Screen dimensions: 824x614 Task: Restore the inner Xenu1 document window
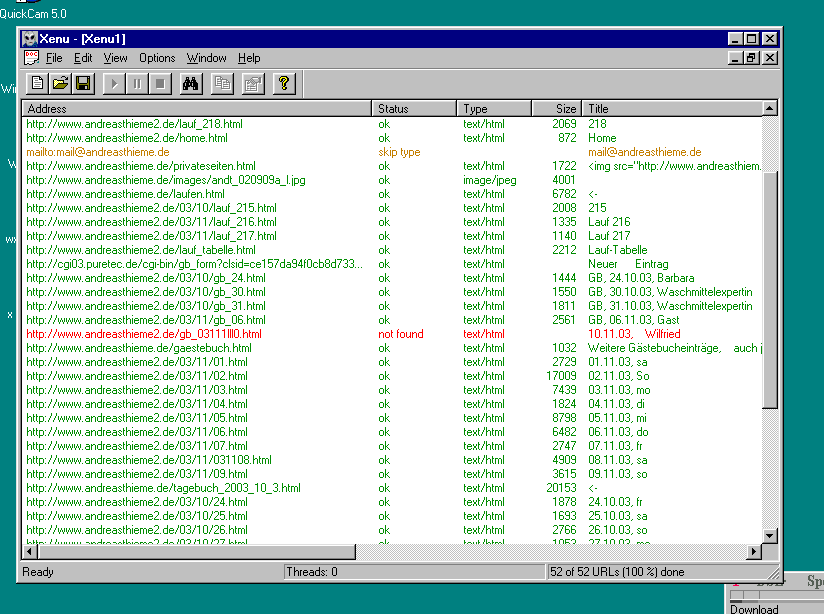[x=751, y=58]
